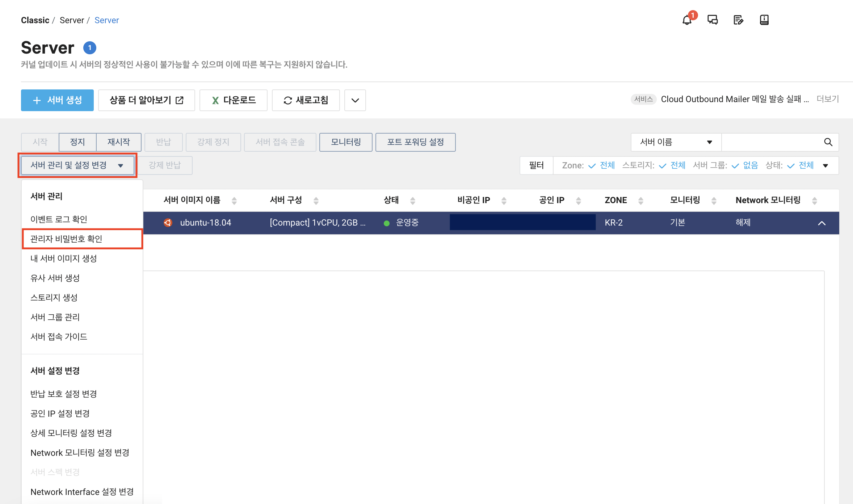
Task: Click the blue info badge beside Server
Action: click(89, 48)
